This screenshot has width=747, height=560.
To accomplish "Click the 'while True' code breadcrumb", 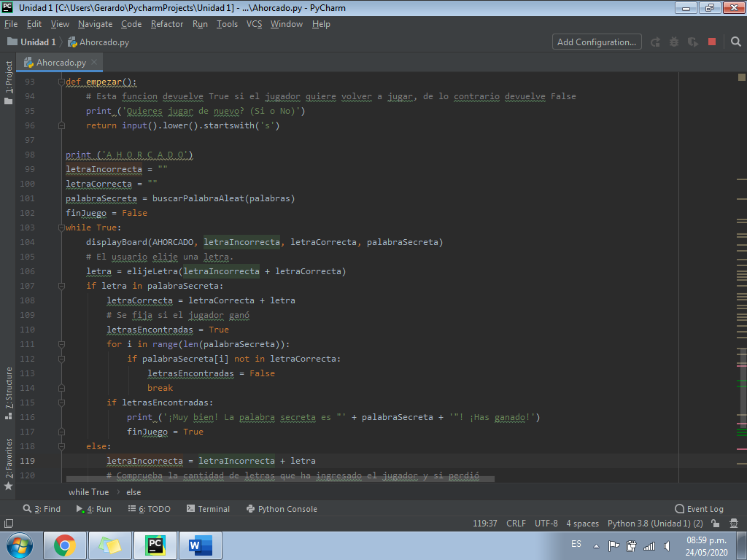I will click(x=88, y=492).
